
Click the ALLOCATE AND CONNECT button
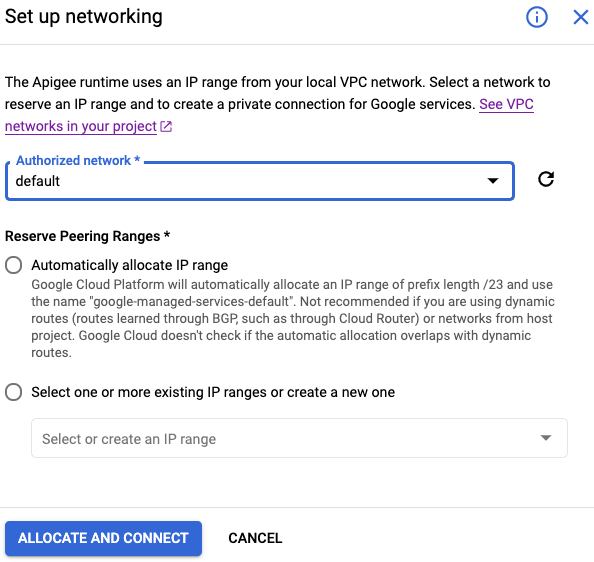(103, 538)
